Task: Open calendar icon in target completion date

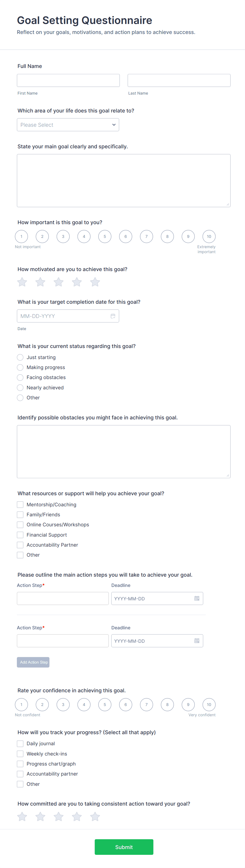Action: 113,316
